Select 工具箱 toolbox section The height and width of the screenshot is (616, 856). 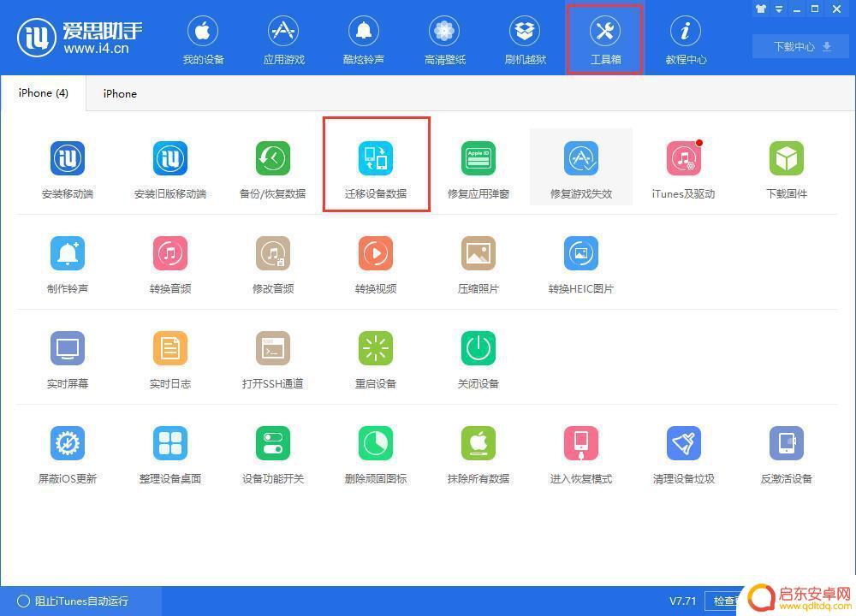[x=605, y=40]
